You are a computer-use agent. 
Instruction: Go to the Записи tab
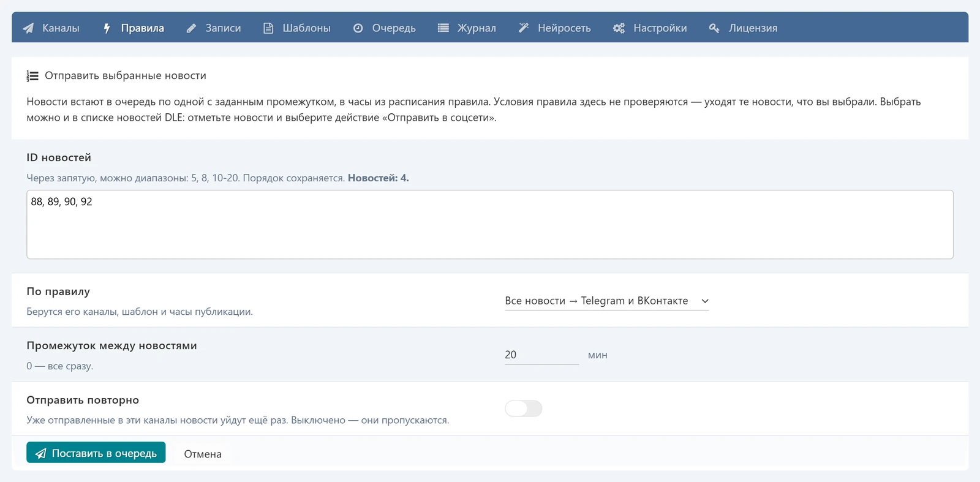(214, 28)
